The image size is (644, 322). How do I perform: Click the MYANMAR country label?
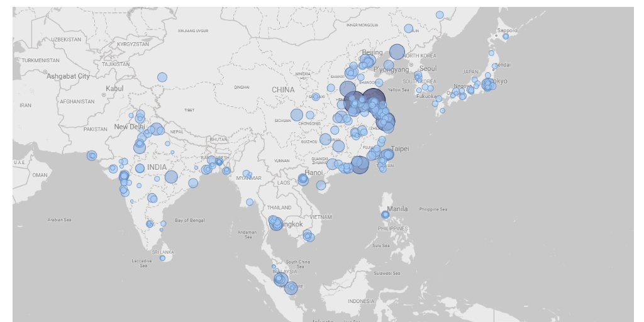click(x=249, y=178)
